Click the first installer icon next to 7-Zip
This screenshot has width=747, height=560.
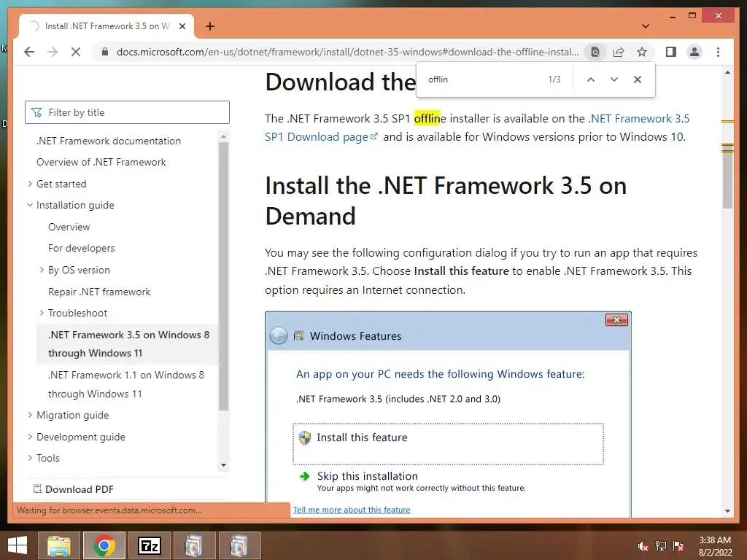(194, 545)
